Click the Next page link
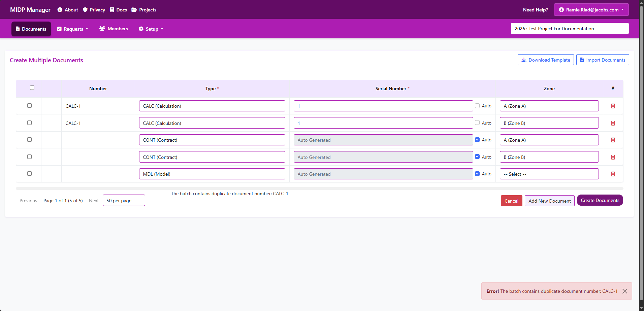The height and width of the screenshot is (311, 644). [94, 201]
